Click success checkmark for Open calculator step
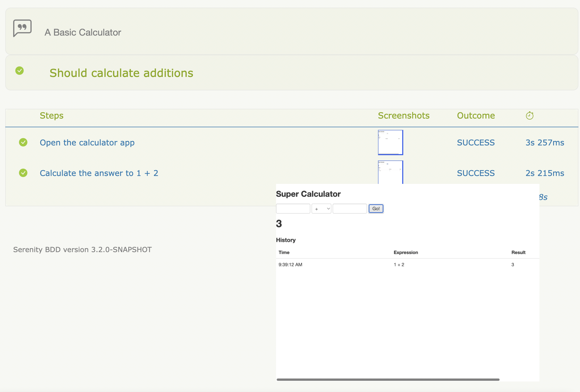580x392 pixels. click(x=23, y=143)
